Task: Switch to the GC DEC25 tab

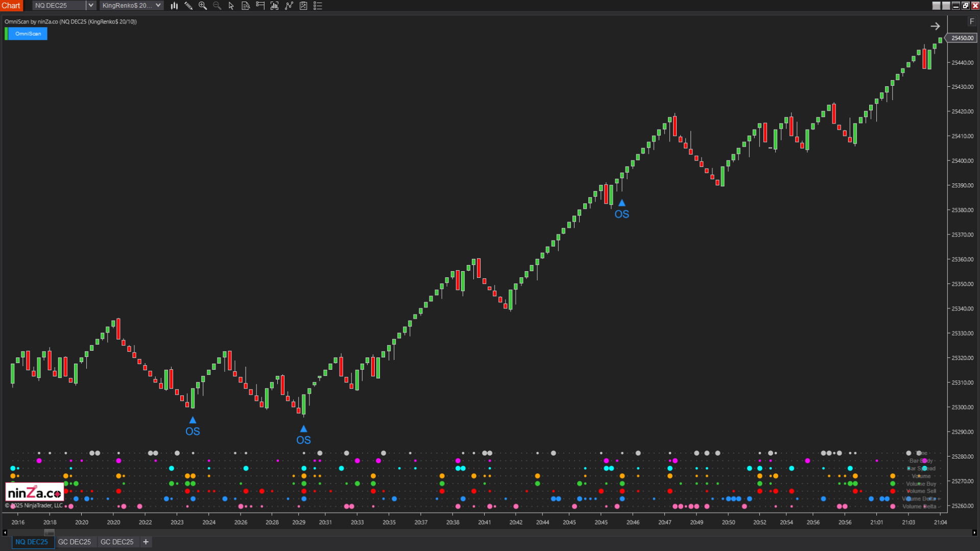Action: (75, 542)
